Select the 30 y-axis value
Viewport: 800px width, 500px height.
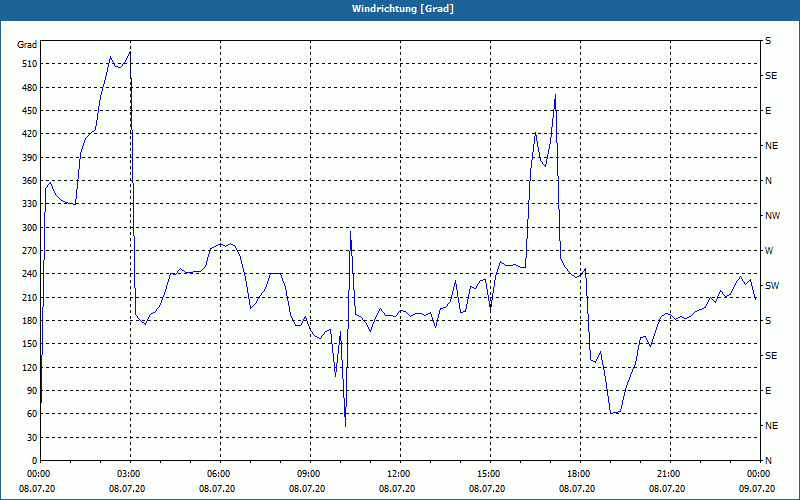pyautogui.click(x=32, y=437)
